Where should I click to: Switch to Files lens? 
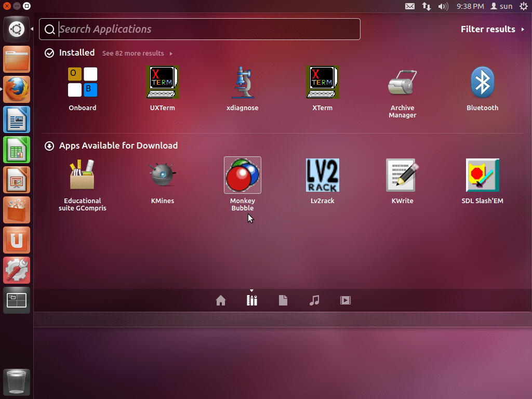[283, 300]
